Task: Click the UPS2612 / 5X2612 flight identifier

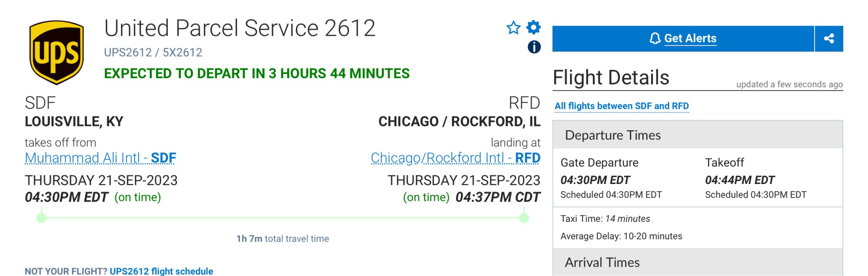Action: 153,53
